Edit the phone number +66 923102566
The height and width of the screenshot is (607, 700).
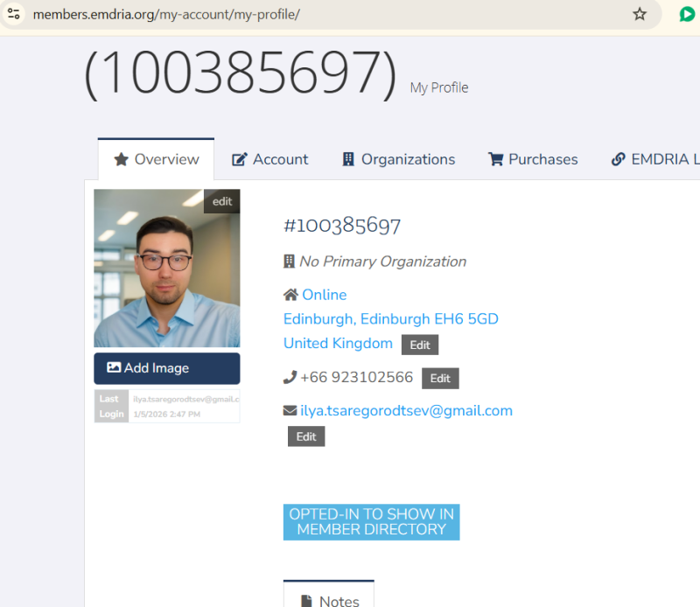[x=440, y=379]
